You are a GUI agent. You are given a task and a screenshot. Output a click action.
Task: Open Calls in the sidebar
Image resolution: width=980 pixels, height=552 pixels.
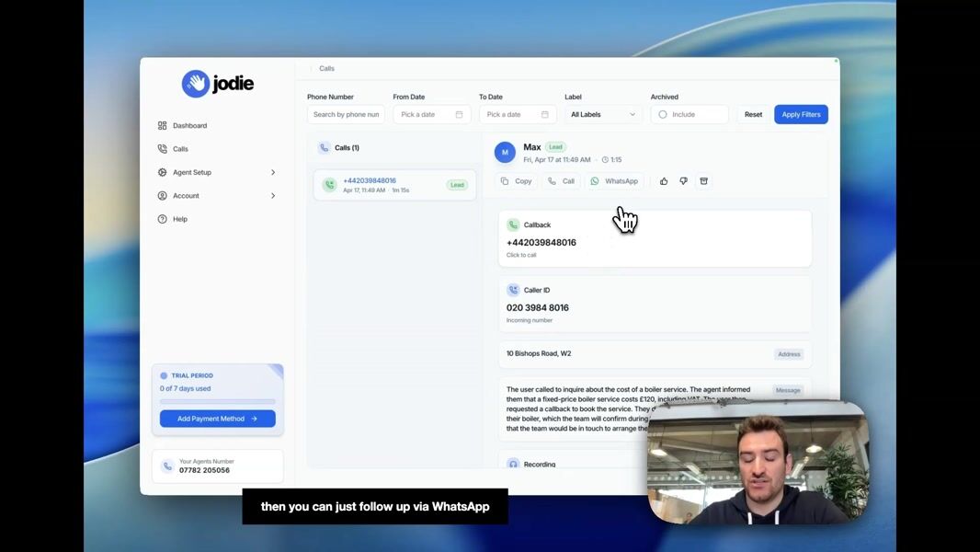click(x=180, y=149)
